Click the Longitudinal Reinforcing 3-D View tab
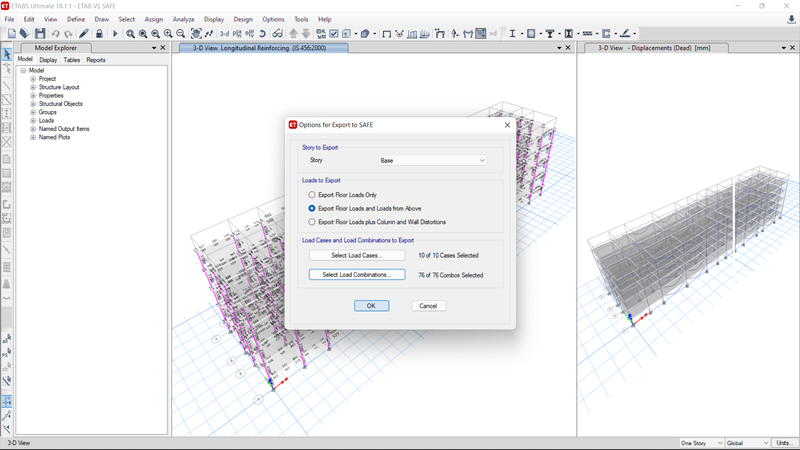 (x=264, y=48)
